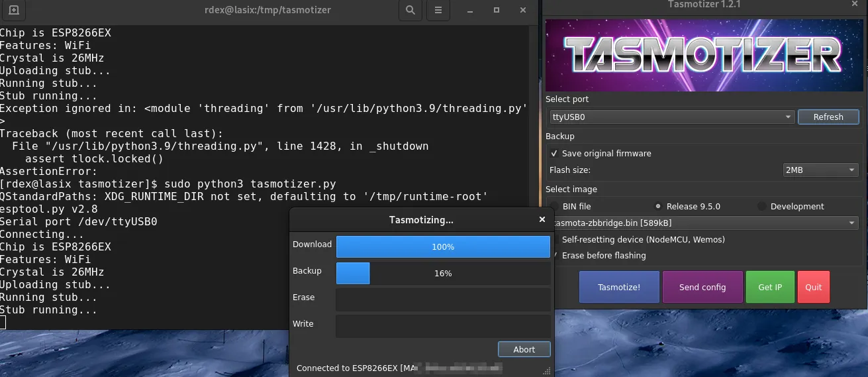Viewport: 868px width, 377px height.
Task: Select the Development image option
Action: tap(762, 206)
